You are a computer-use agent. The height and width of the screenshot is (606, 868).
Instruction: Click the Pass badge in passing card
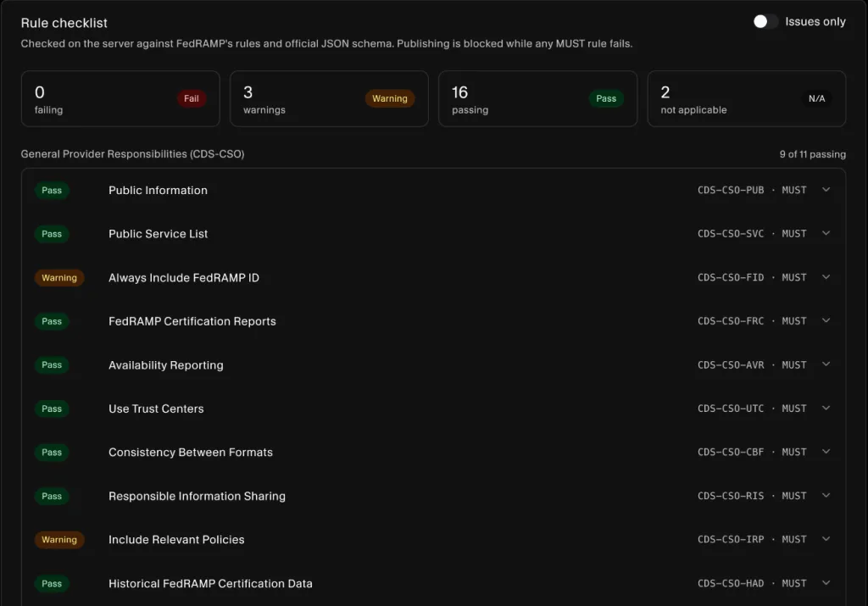(x=606, y=98)
